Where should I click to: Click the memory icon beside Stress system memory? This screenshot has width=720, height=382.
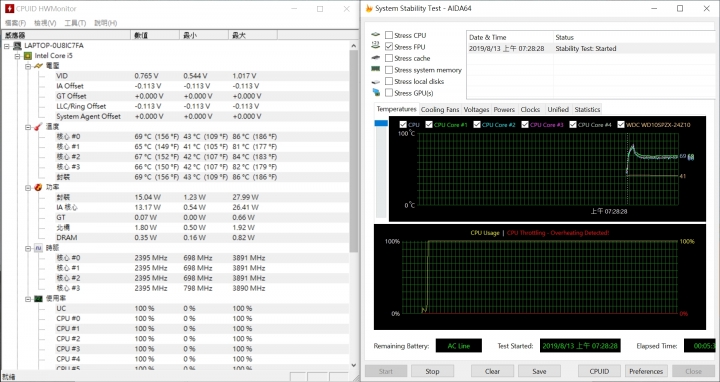coord(376,69)
